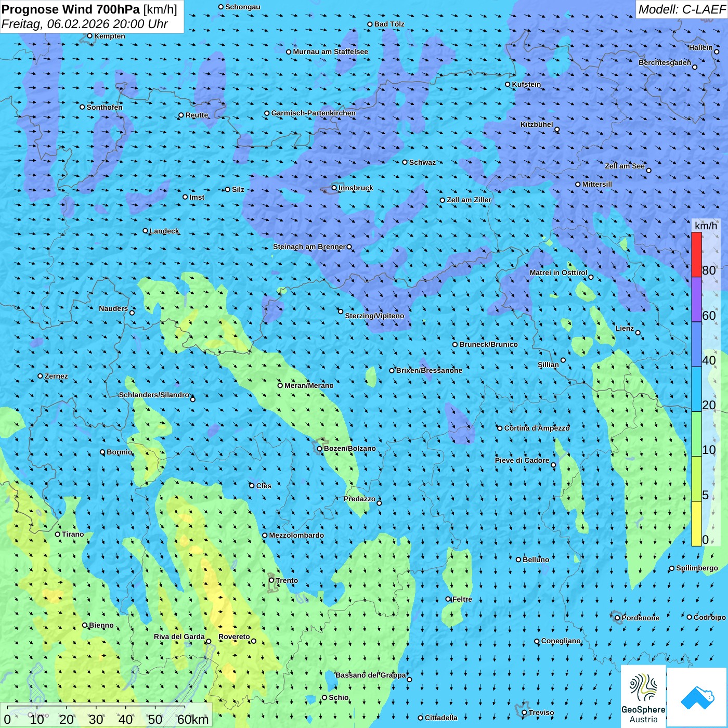Select the Treviso city marker
Viewport: 728px width, 728px height.
(524, 712)
